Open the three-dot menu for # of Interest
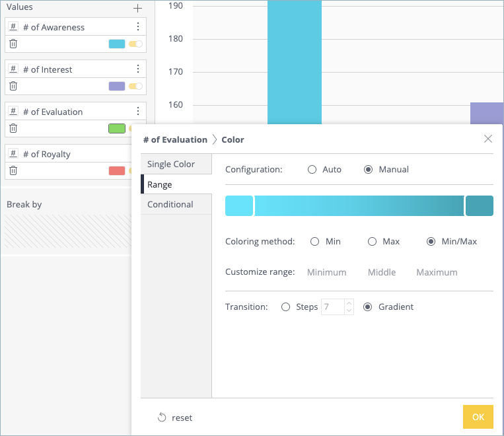The height and width of the screenshot is (436, 504). (138, 69)
